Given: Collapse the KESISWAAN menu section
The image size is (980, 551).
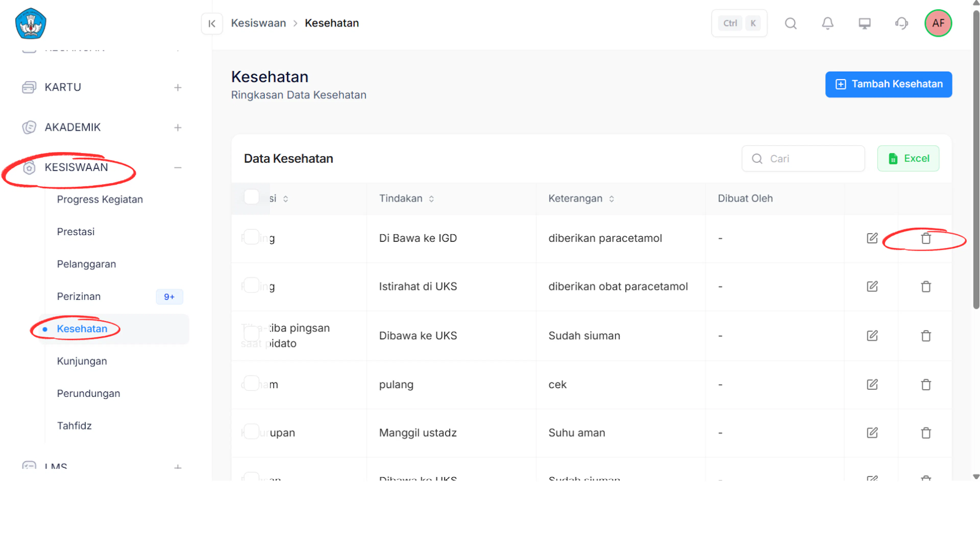Looking at the screenshot, I should (178, 168).
